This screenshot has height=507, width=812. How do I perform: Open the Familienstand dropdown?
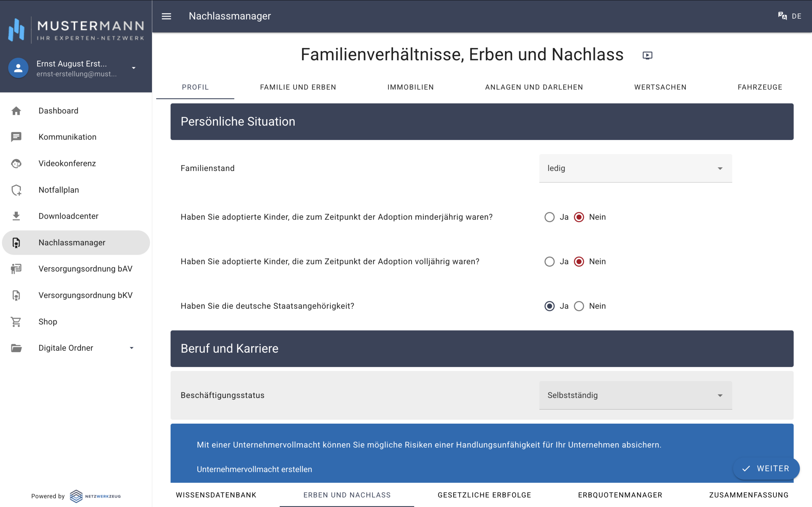click(636, 168)
